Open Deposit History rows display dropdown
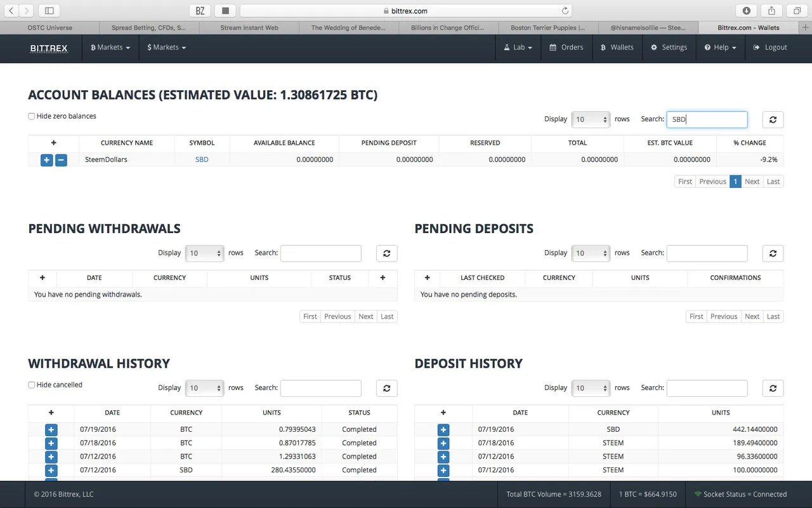Screen dimensions: 812x508 click(591, 388)
